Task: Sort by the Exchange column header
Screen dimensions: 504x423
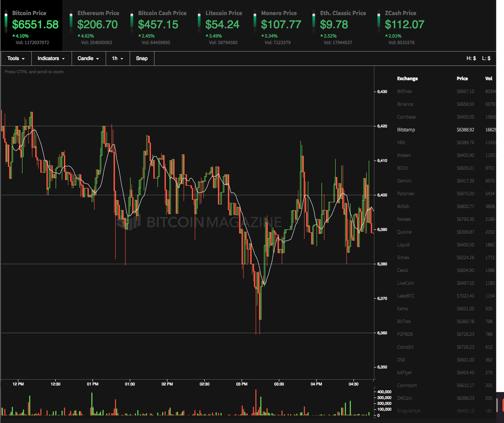Action: click(407, 79)
